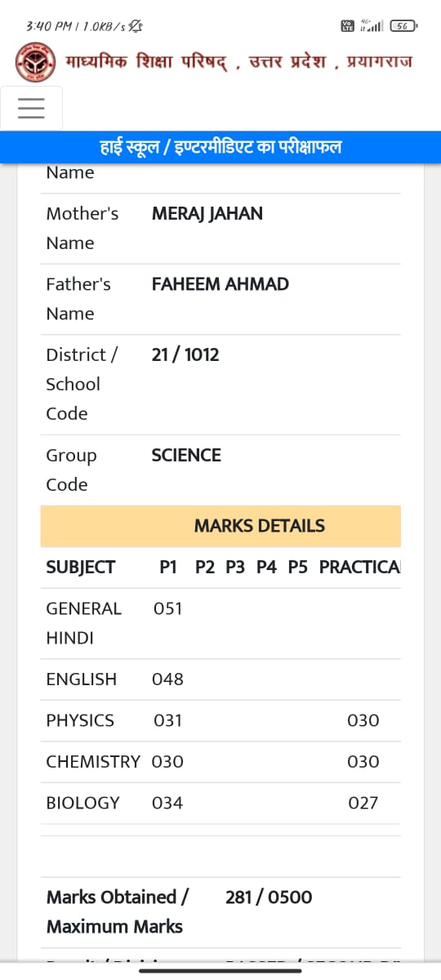The height and width of the screenshot is (980, 441).
Task: Select father's name FAHEEM AHMAD
Action: click(x=220, y=284)
